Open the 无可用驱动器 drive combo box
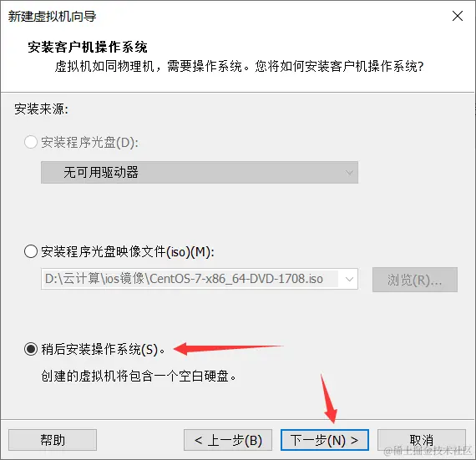Image resolution: width=476 pixels, height=460 pixels. click(200, 172)
